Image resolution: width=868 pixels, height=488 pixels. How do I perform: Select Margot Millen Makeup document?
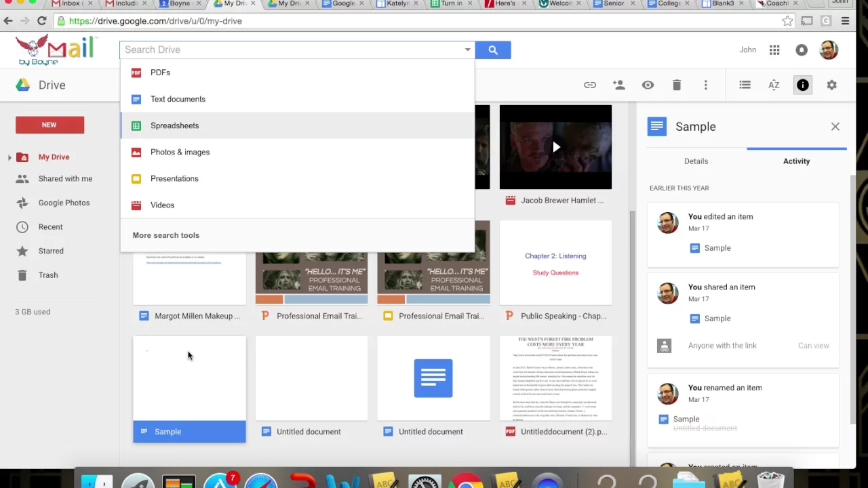(189, 316)
